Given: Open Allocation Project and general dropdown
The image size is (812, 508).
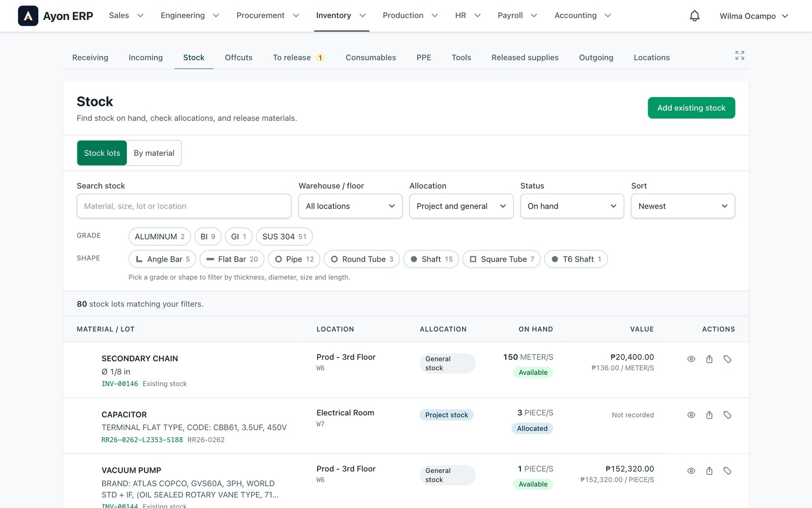Looking at the screenshot, I should [x=461, y=206].
